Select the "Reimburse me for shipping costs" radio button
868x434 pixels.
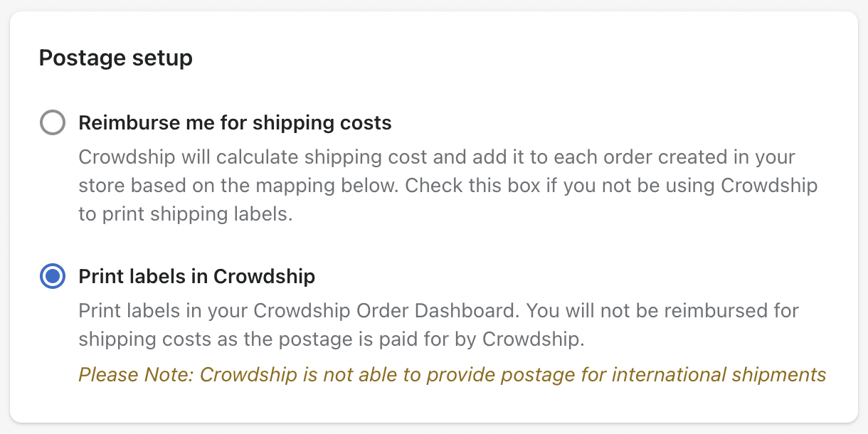[52, 122]
